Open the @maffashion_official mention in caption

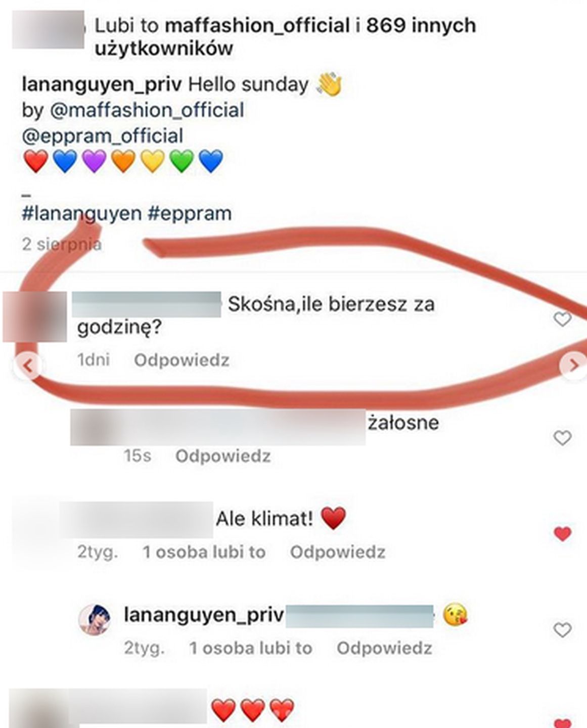[x=147, y=110]
